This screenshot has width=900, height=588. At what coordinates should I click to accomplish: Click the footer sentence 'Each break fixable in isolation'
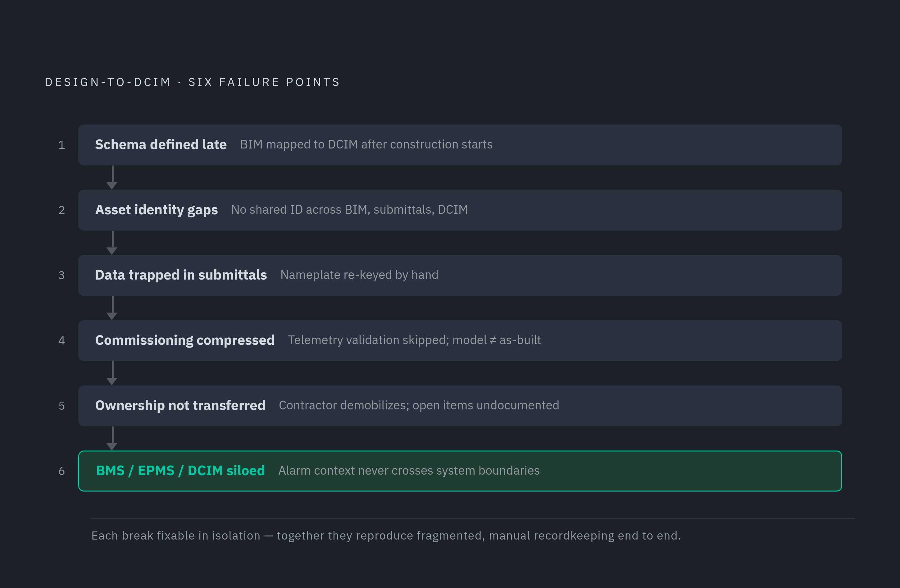[176, 536]
